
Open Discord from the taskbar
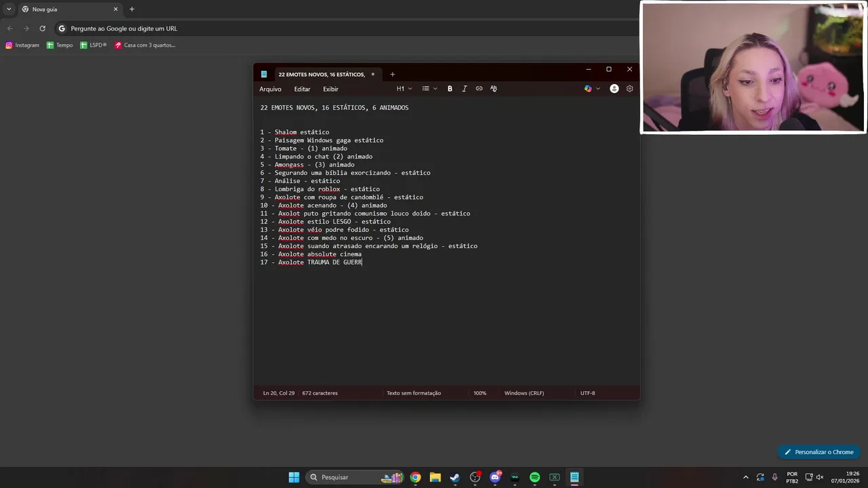pyautogui.click(x=495, y=477)
